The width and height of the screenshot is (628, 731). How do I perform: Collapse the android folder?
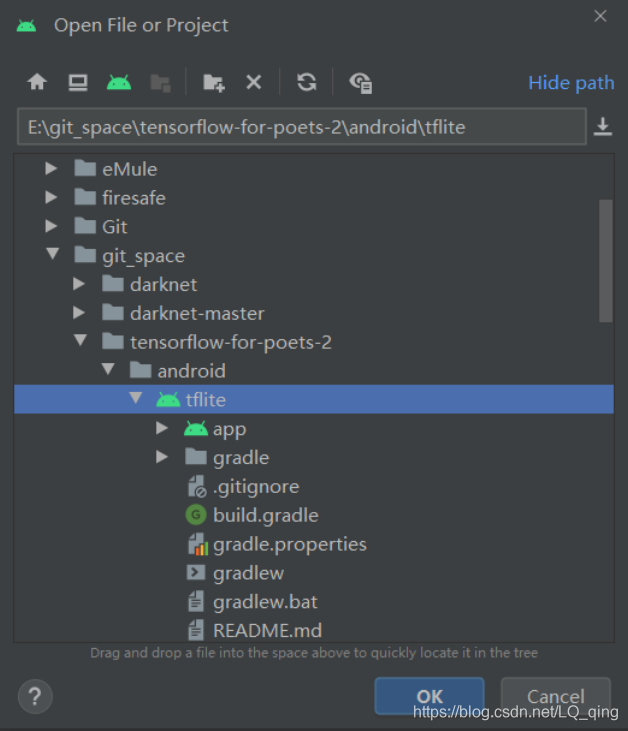tap(108, 369)
